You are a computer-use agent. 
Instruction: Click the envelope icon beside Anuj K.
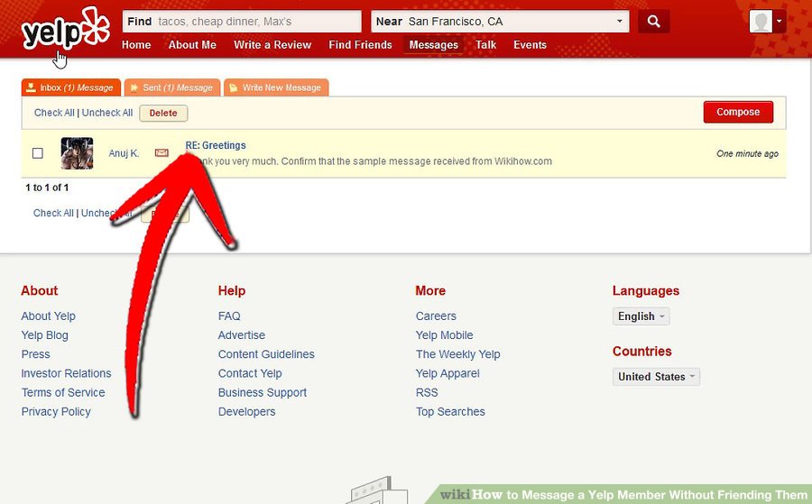pyautogui.click(x=161, y=152)
